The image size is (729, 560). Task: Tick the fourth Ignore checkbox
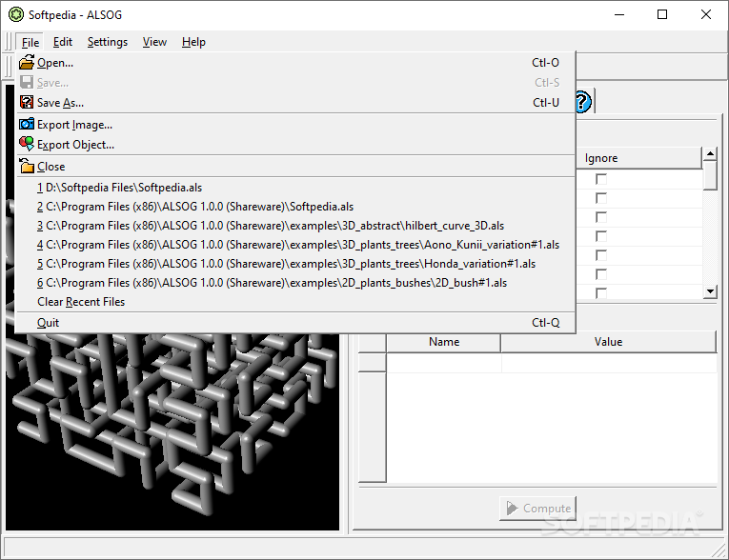tap(601, 236)
